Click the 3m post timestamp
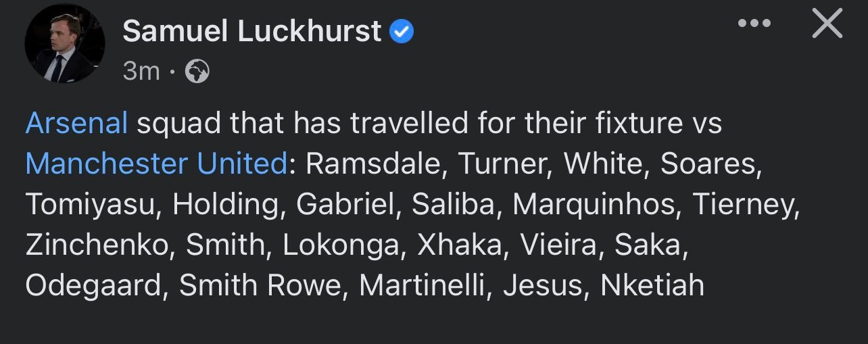Screen dimensions: 868x344 pyautogui.click(x=141, y=70)
